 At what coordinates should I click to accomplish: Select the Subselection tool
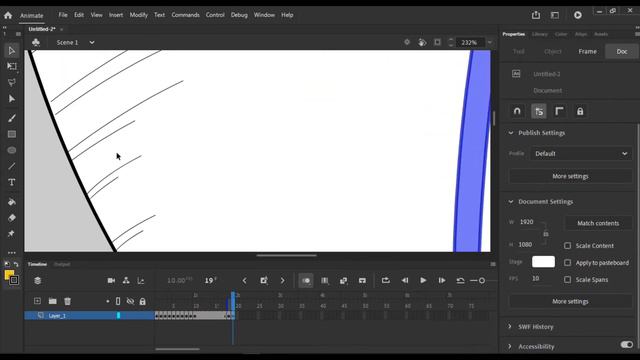(x=11, y=99)
